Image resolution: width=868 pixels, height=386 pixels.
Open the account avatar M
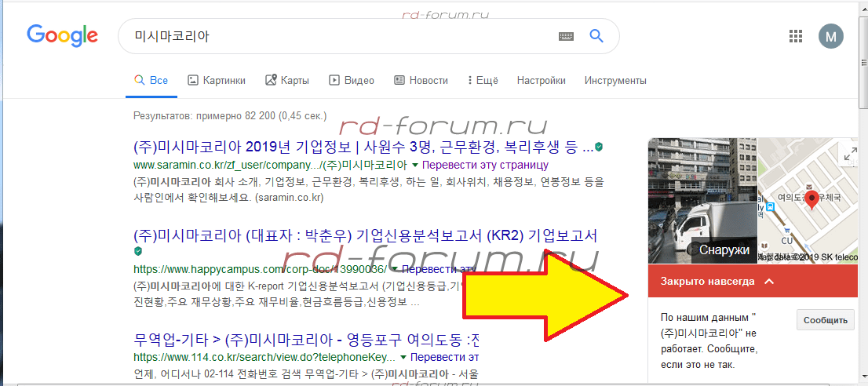[830, 36]
